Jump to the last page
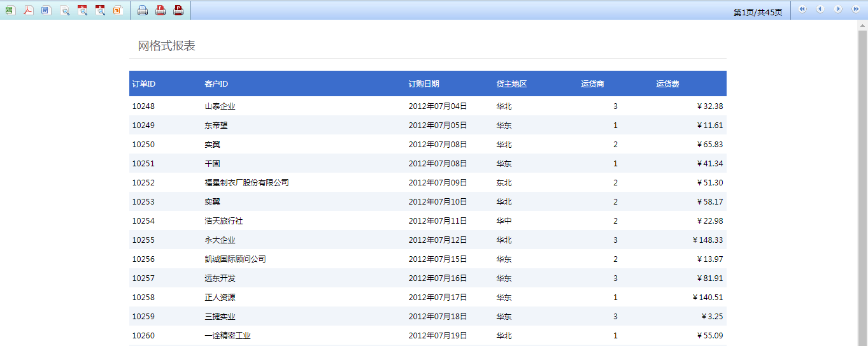 (x=856, y=9)
